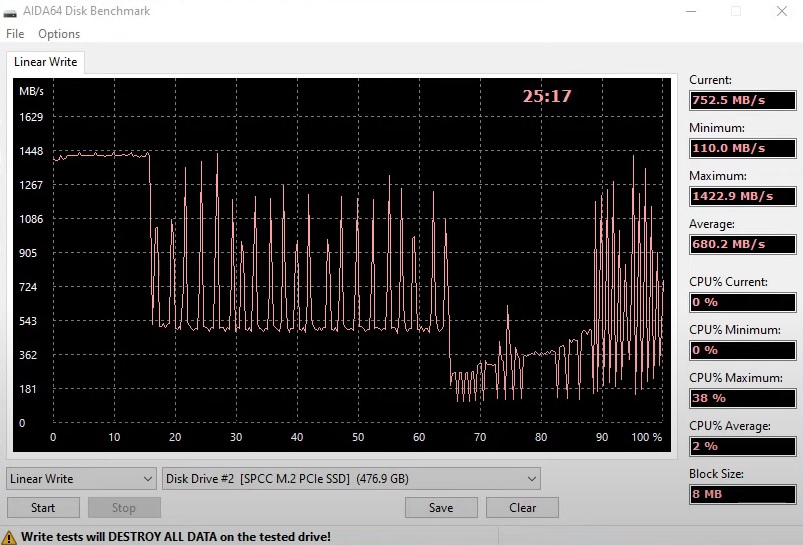Save the benchmark results
This screenshot has height=545, width=803.
point(441,508)
